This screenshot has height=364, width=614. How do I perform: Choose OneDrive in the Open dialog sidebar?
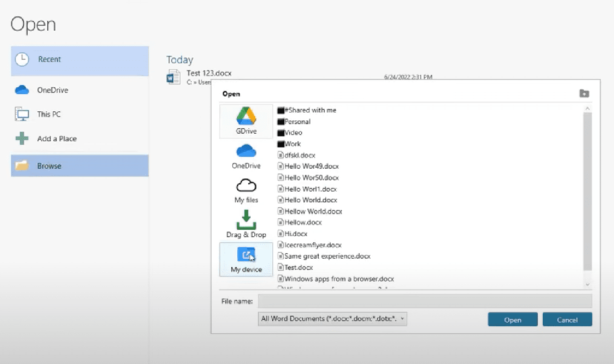pos(246,156)
